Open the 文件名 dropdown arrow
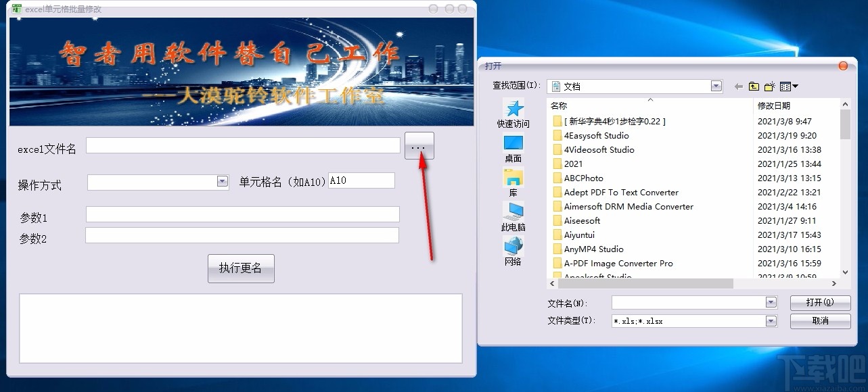 click(771, 302)
